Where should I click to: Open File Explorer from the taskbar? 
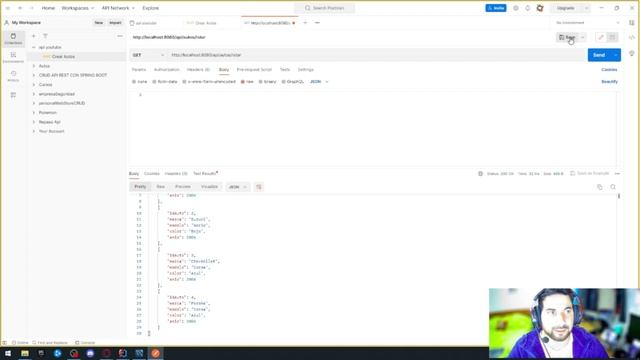(x=25, y=353)
